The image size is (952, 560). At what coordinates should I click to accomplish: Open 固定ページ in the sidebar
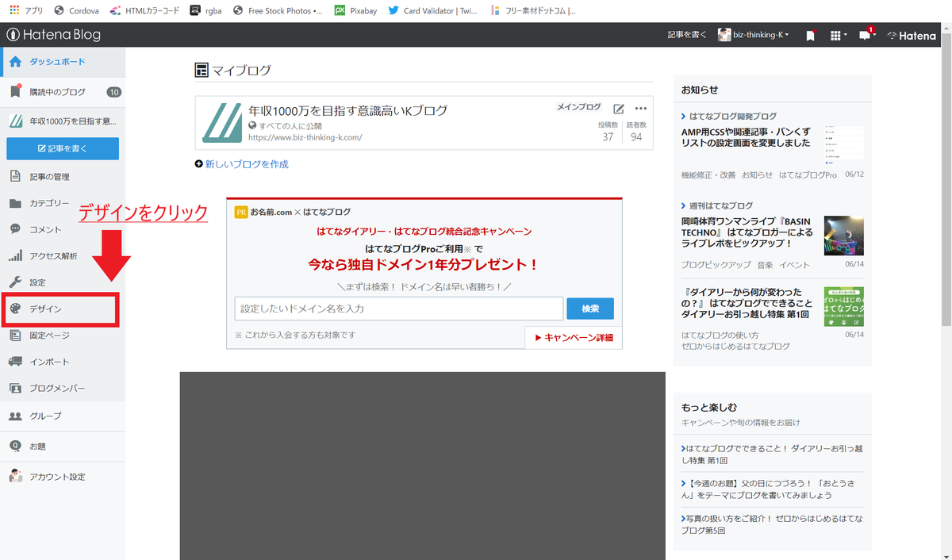pyautogui.click(x=63, y=336)
